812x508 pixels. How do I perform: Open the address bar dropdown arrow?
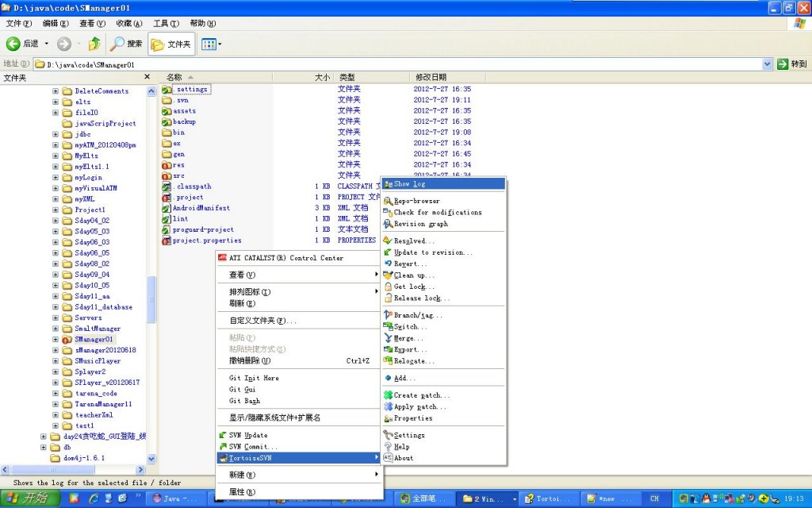pos(767,63)
